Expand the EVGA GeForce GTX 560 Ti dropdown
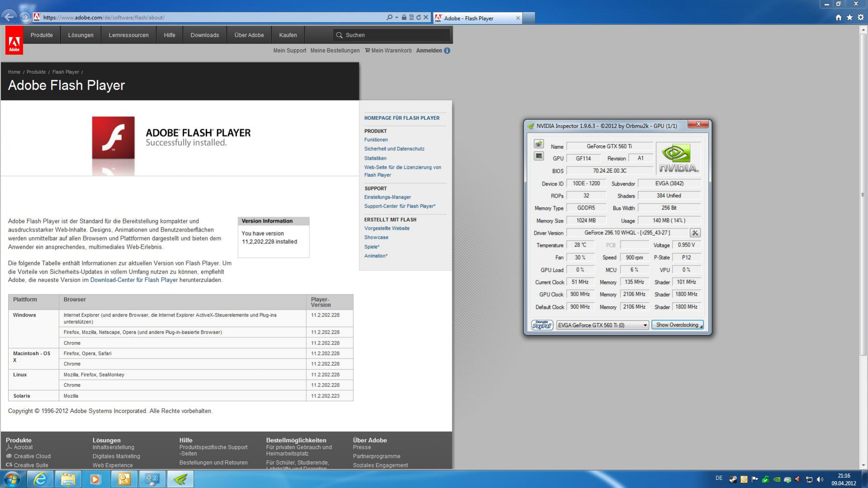The image size is (868, 488). [x=645, y=325]
